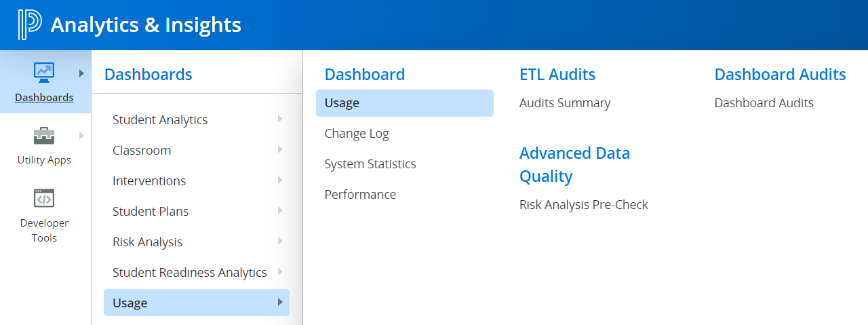This screenshot has height=325, width=868.
Task: Go to System Statistics
Action: tap(370, 164)
